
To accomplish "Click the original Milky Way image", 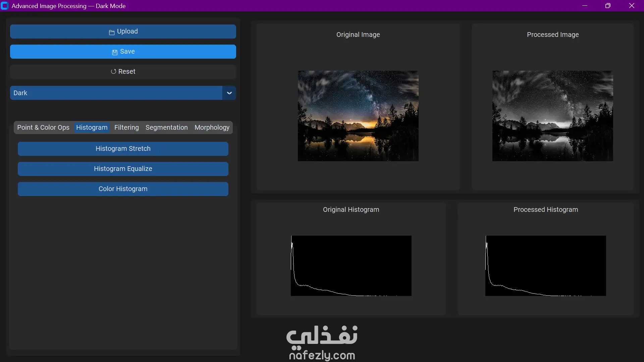I will tap(358, 116).
